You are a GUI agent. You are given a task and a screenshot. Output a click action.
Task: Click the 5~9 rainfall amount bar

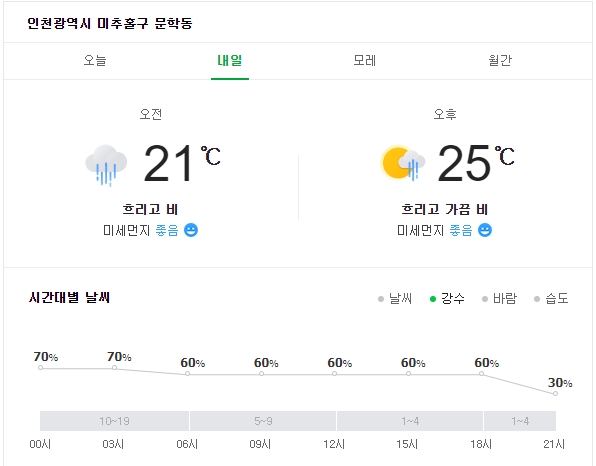(x=263, y=421)
